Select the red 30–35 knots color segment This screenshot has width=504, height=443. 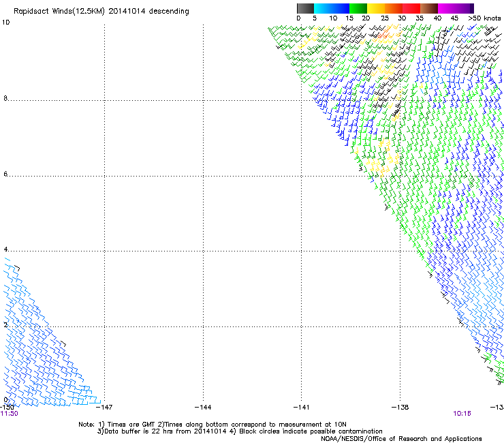pyautogui.click(x=411, y=8)
